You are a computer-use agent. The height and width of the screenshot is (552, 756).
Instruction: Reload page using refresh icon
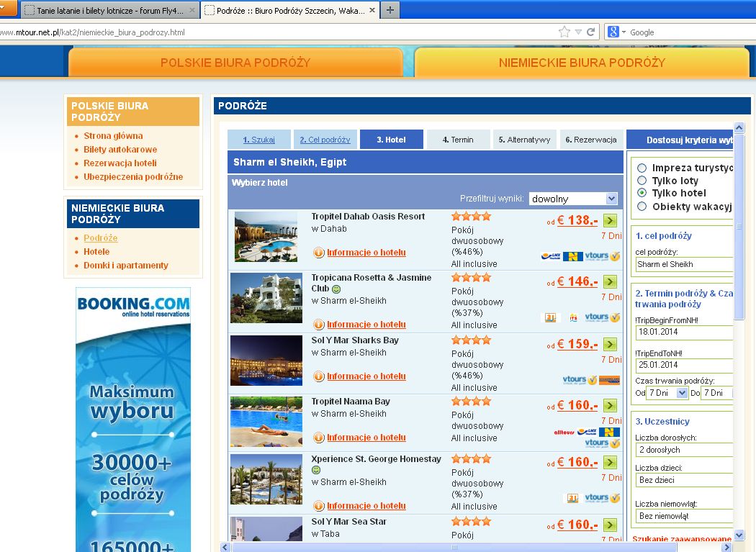pos(590,32)
